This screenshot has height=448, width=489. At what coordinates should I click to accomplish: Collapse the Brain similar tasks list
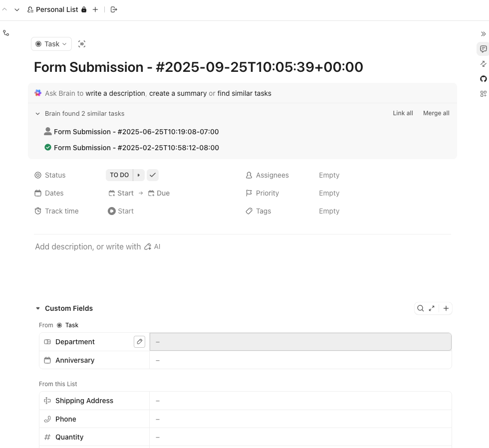point(37,114)
